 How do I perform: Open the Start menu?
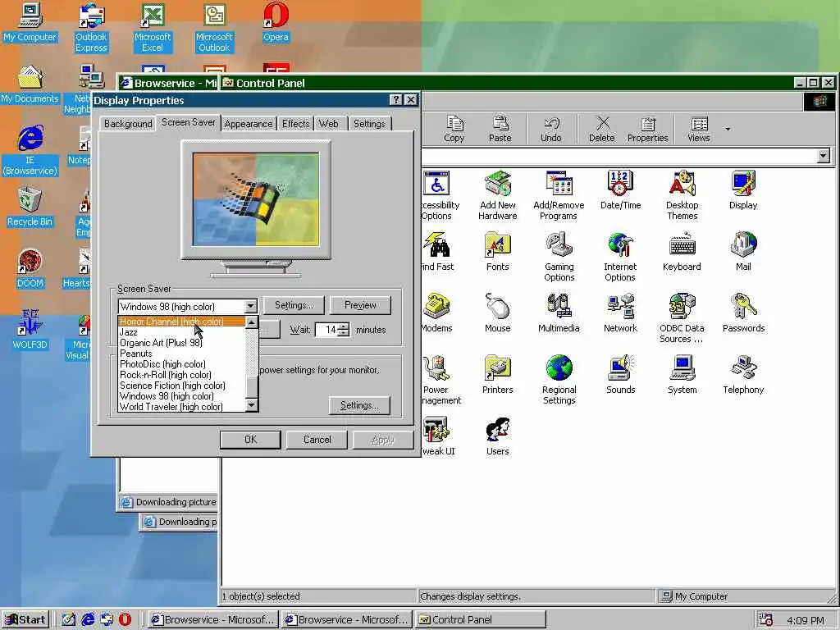point(25,620)
